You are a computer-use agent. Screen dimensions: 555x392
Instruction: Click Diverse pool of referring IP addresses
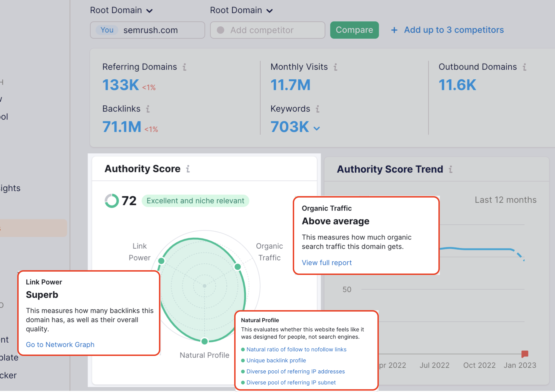pos(296,371)
